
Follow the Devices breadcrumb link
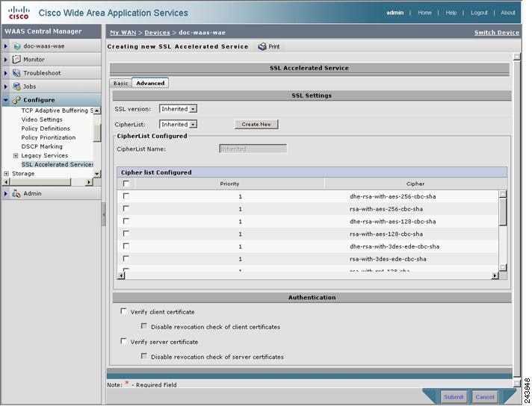tap(157, 33)
